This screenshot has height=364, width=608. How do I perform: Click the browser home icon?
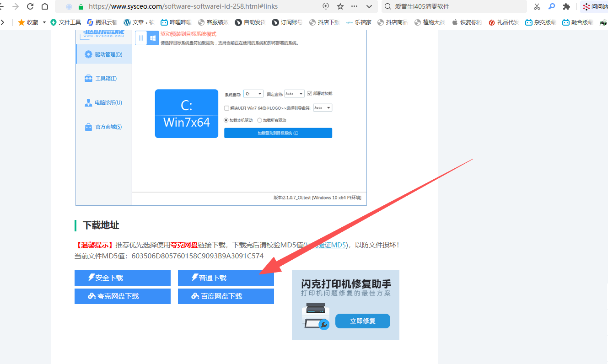[45, 6]
